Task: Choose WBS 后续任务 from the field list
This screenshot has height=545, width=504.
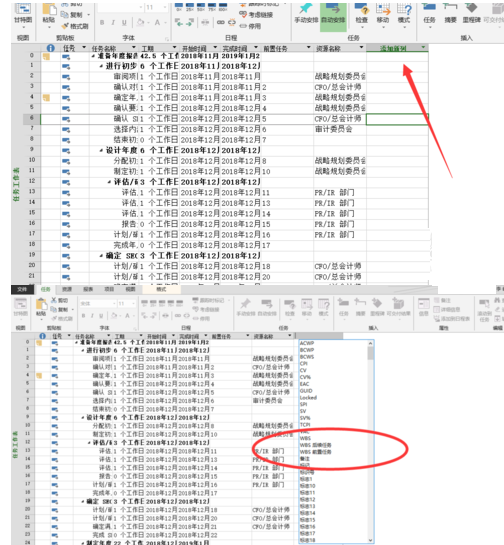Action: pos(316,445)
